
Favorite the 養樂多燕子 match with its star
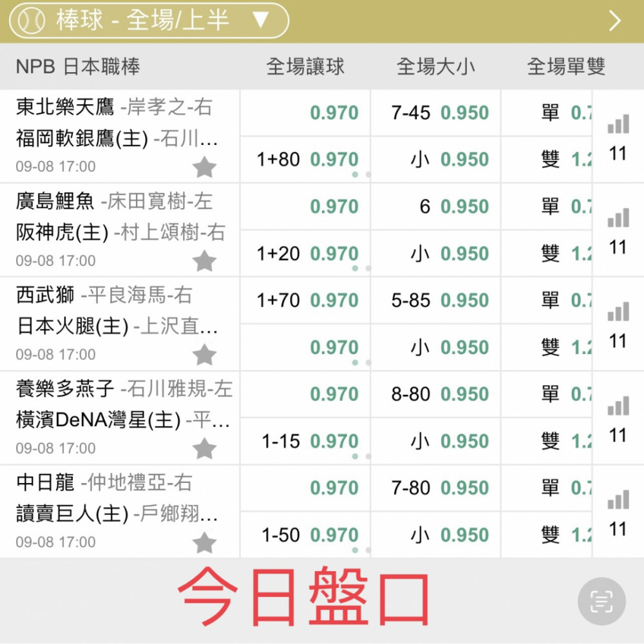(204, 448)
